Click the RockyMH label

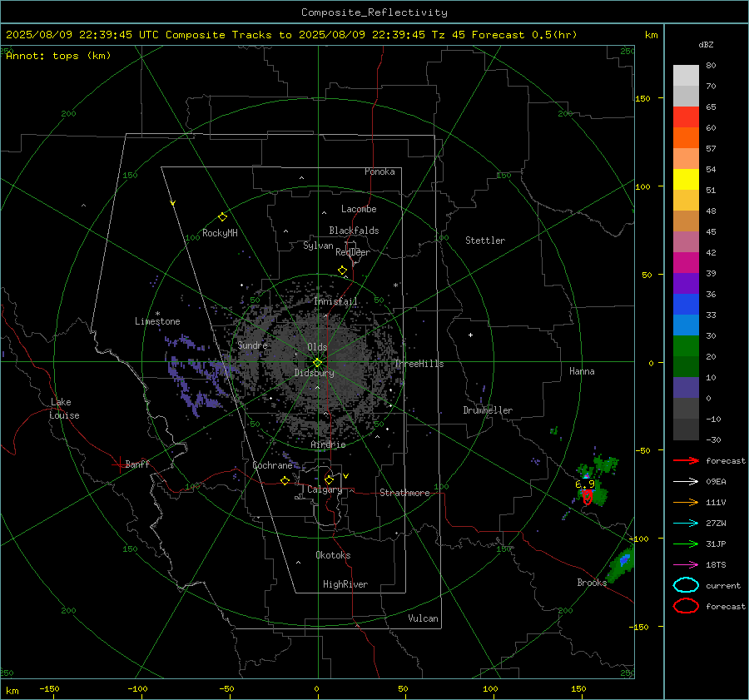click(220, 233)
